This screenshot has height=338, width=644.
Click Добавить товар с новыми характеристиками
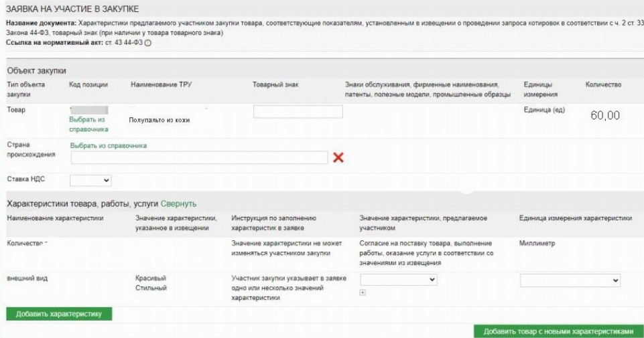[558, 331]
